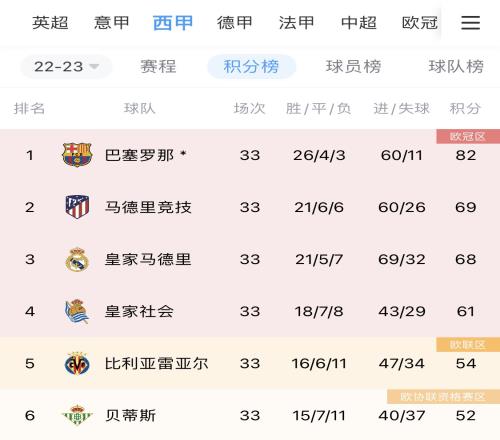The width and height of the screenshot is (500, 440).
Task: Click the Villarreal club crest
Action: (77, 364)
